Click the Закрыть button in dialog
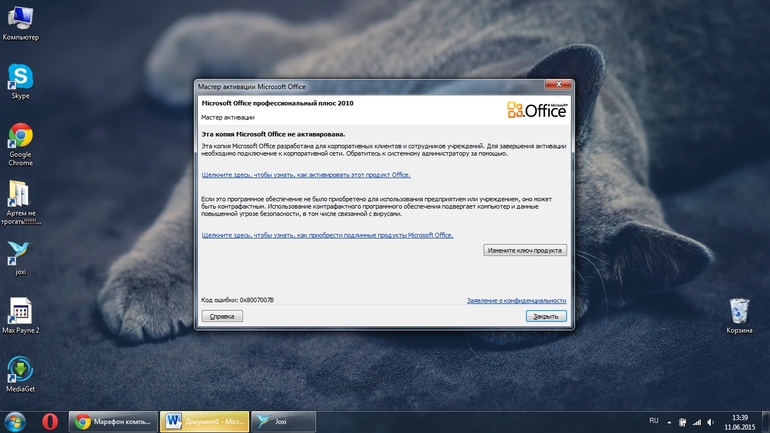This screenshot has height=433, width=770. tap(546, 316)
